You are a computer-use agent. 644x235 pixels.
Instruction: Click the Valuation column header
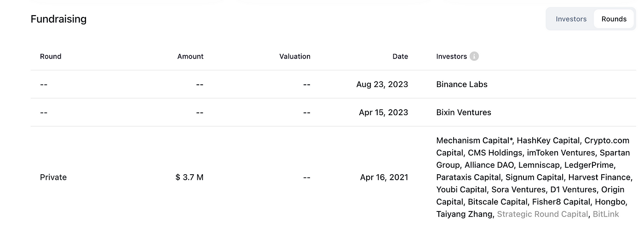(295, 56)
